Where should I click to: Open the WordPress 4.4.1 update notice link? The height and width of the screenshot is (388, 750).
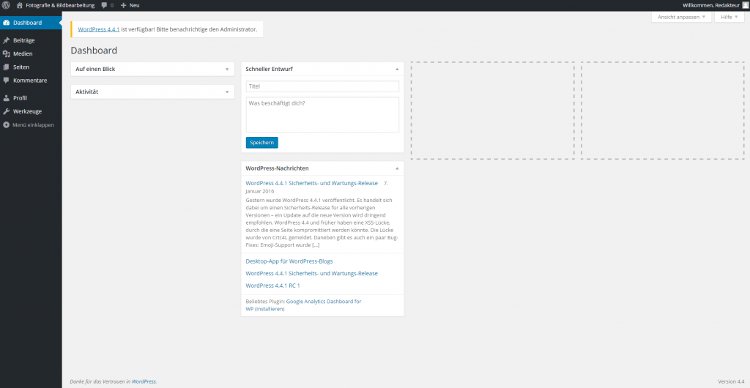(x=99, y=29)
